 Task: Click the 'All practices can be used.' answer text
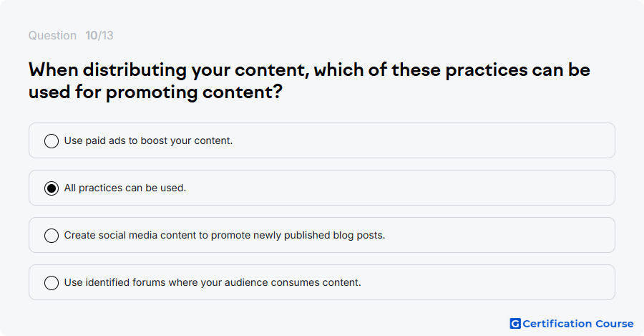pos(125,188)
